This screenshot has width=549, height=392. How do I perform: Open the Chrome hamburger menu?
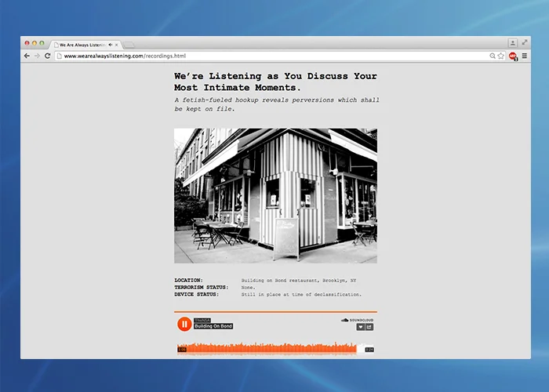(525, 56)
